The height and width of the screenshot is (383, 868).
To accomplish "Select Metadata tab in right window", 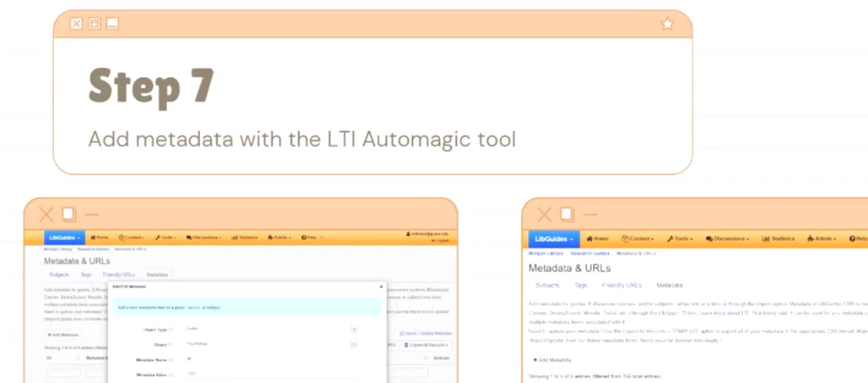I will tap(669, 286).
